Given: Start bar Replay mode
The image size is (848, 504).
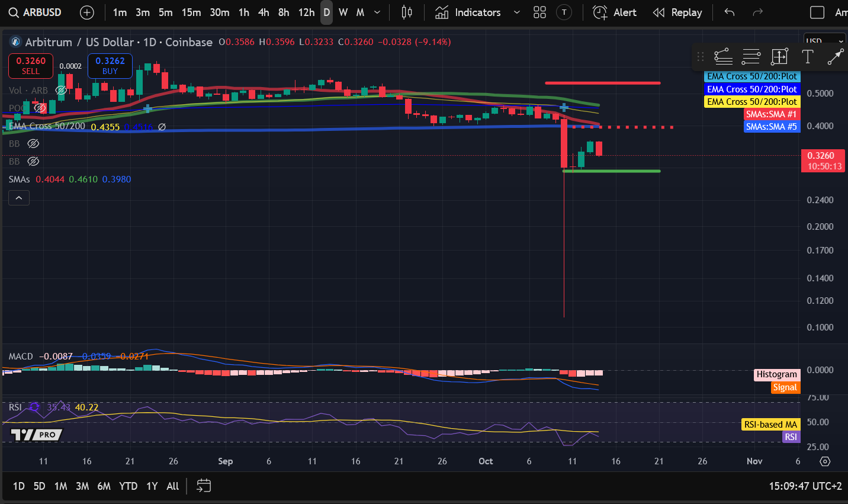Looking at the screenshot, I should coord(677,12).
